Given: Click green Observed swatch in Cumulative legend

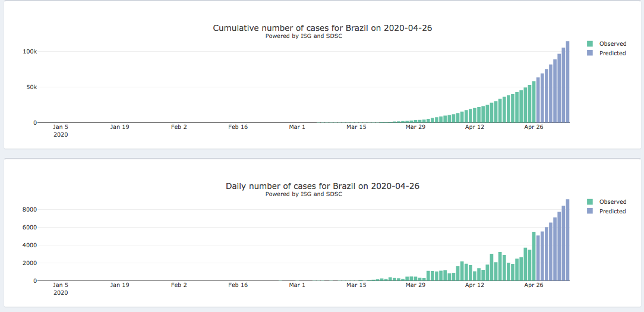Looking at the screenshot, I should 590,44.
